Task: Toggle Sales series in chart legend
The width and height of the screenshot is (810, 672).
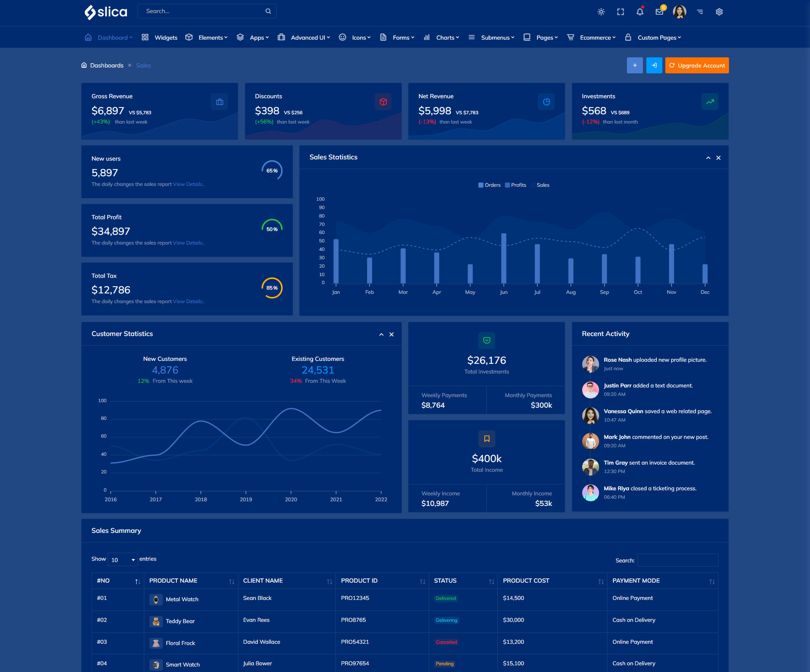Action: [x=543, y=185]
